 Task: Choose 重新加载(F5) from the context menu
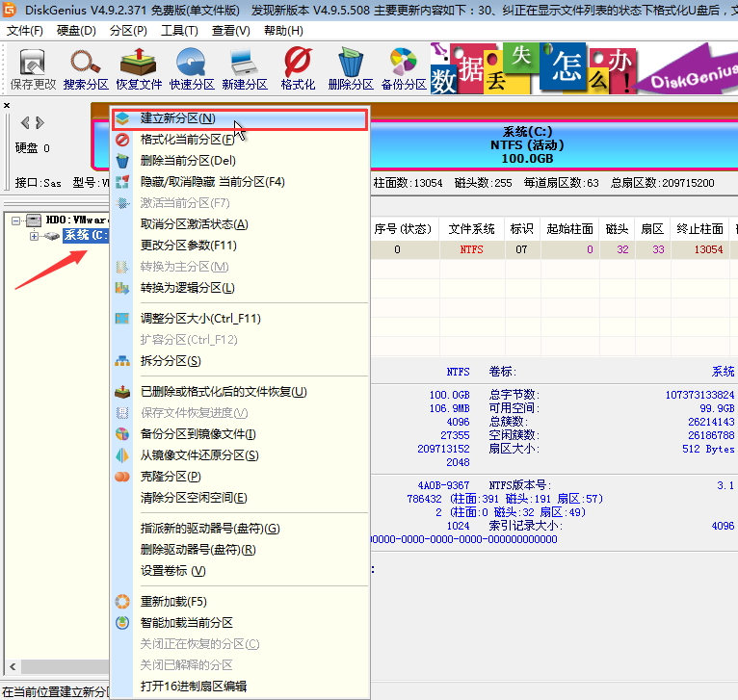173,602
